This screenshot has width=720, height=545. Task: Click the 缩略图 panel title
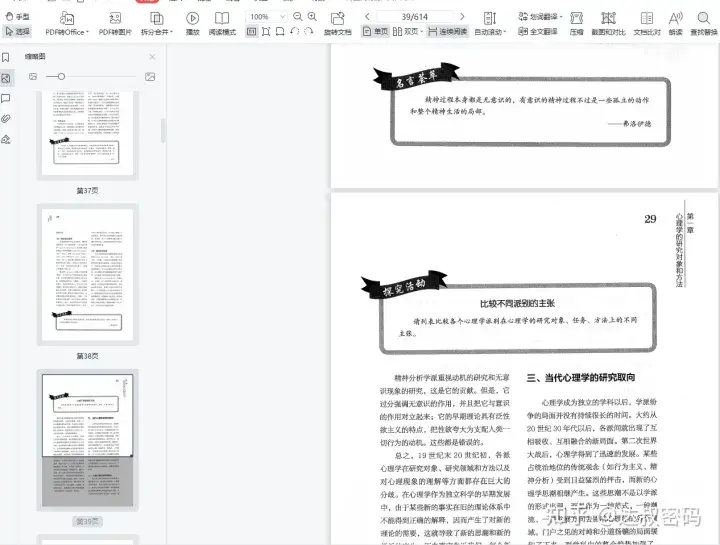tap(35, 56)
